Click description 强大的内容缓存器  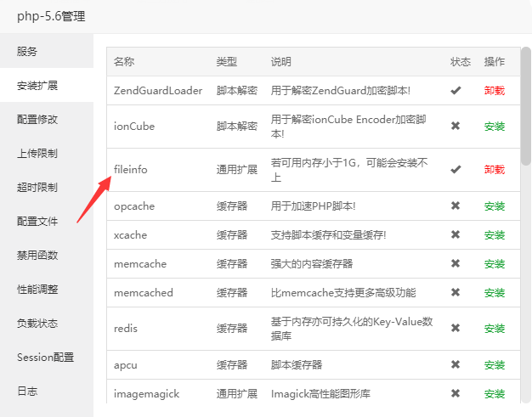312,263
